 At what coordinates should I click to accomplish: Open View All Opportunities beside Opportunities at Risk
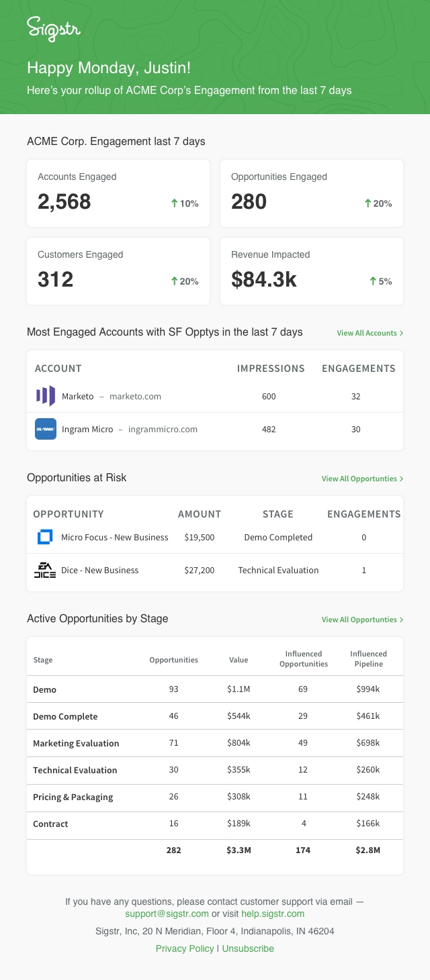(362, 479)
